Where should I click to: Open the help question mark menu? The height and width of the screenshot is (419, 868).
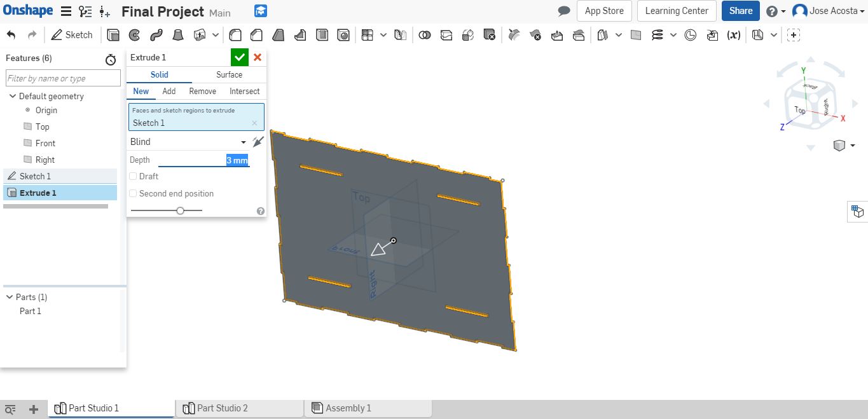click(x=776, y=11)
